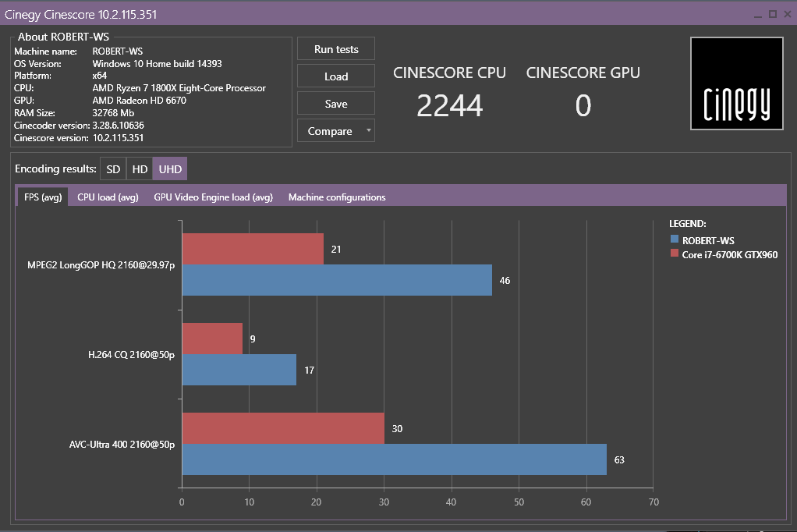Click the CINESCORE GPU heading
Screen dimensions: 797x532
tap(583, 73)
